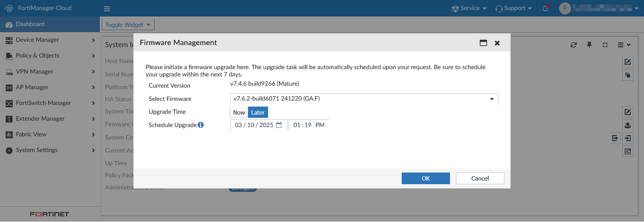This screenshot has width=644, height=222.
Task: Expand the Toggle Widget dropdown
Action: (128, 25)
